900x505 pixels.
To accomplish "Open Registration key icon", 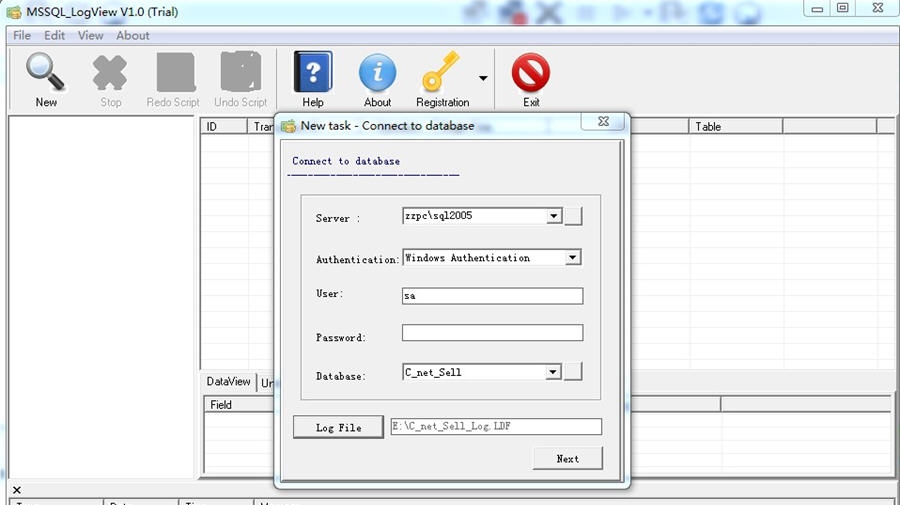I will point(443,79).
